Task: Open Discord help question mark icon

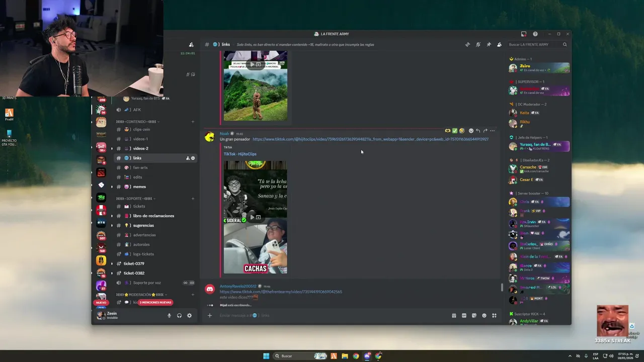Action: click(x=535, y=34)
